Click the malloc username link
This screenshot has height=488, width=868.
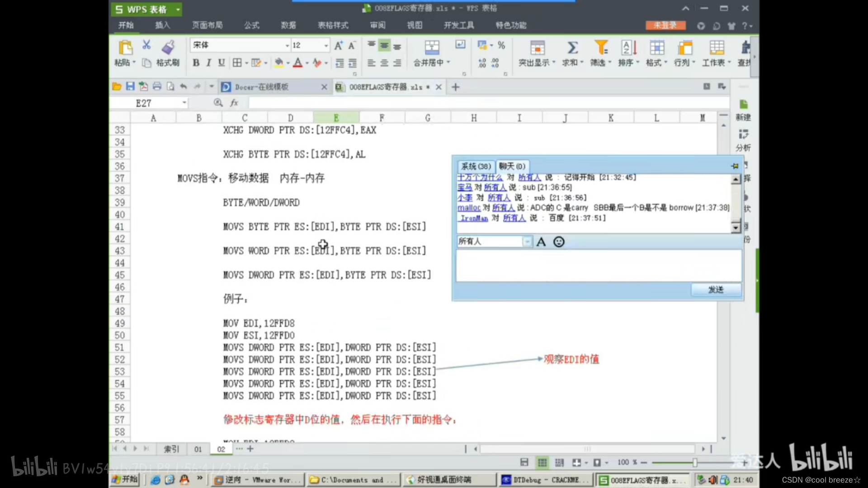(469, 207)
